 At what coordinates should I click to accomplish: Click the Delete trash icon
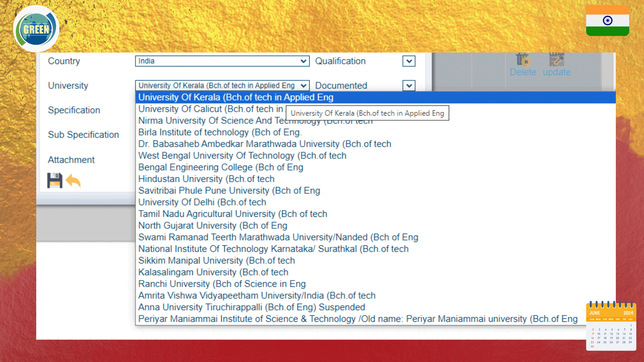[x=523, y=60]
